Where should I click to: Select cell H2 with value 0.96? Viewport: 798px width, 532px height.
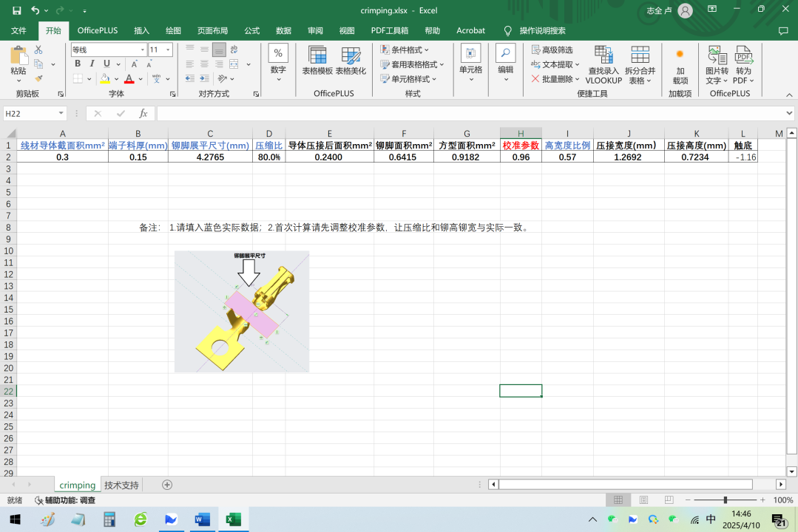click(521, 157)
